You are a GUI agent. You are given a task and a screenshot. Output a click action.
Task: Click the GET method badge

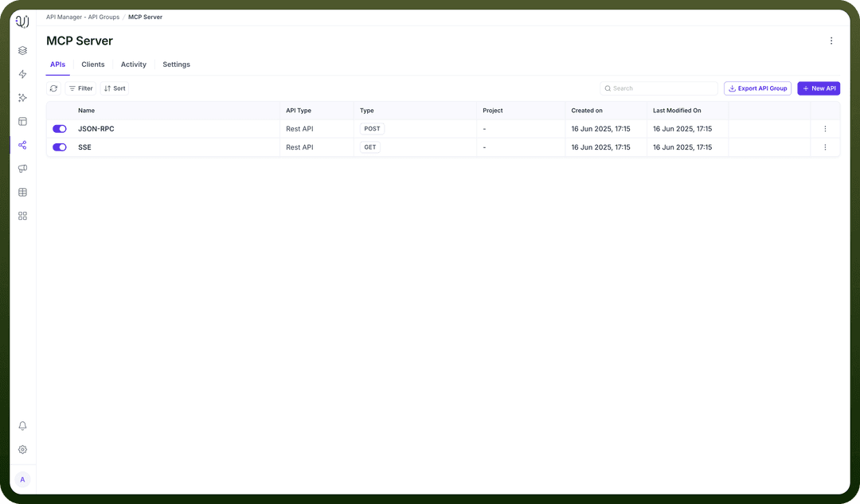coord(370,147)
